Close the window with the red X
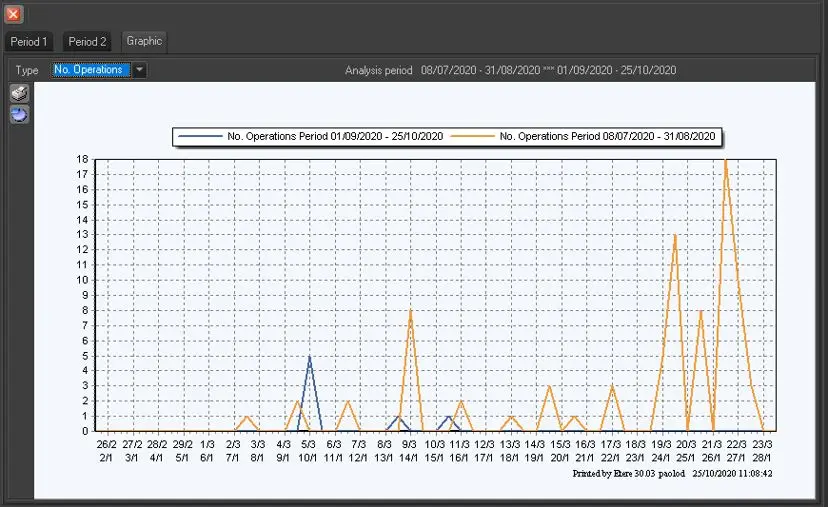The height and width of the screenshot is (507, 828). click(13, 14)
